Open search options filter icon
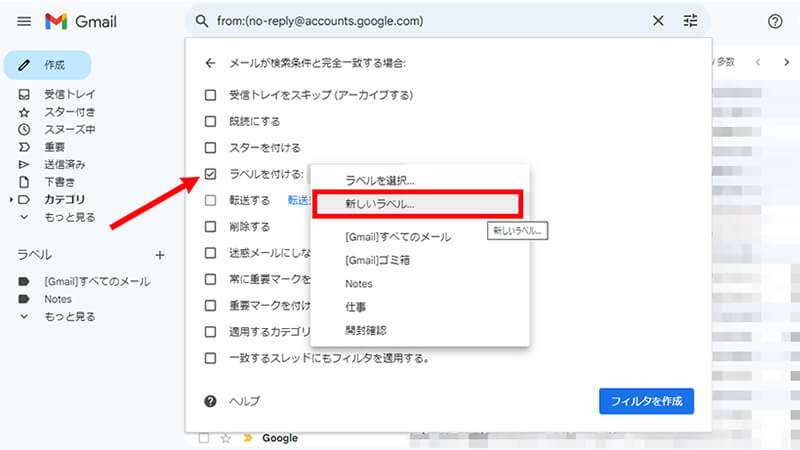 tap(690, 21)
